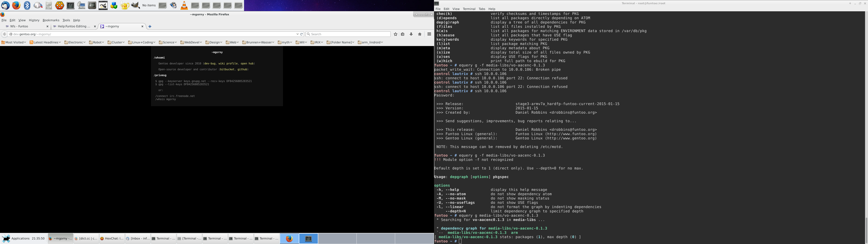
Task: Open the file cabinet launcher icon
Action: click(x=49, y=5)
